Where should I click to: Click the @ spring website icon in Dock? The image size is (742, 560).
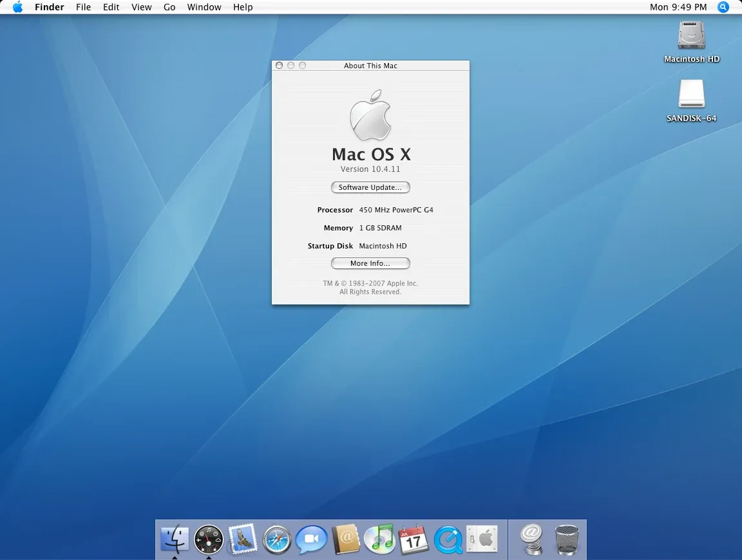[x=531, y=539]
